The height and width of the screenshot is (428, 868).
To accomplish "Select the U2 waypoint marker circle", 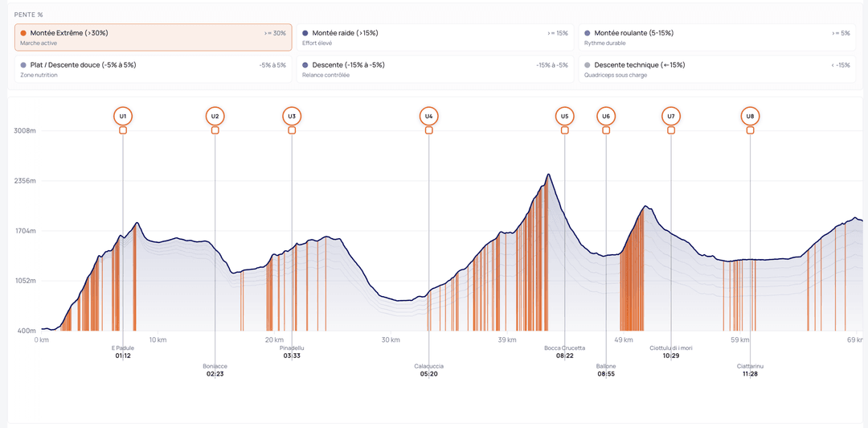I will tap(215, 117).
